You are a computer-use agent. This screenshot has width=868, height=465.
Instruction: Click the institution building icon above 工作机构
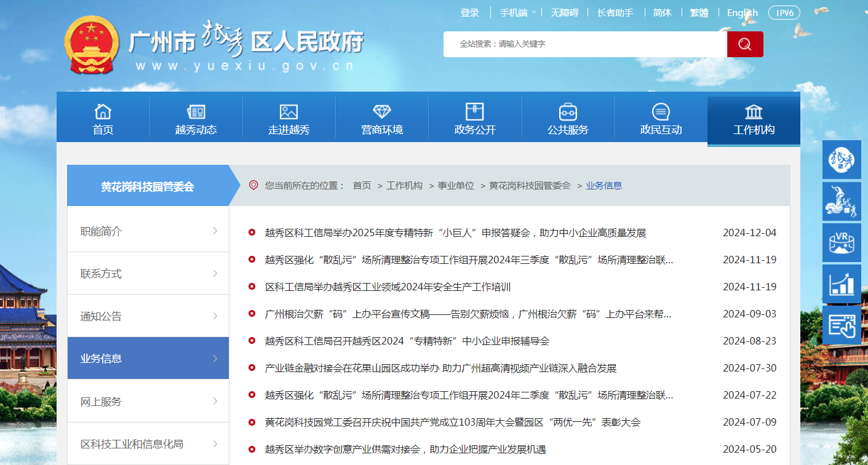(x=754, y=111)
